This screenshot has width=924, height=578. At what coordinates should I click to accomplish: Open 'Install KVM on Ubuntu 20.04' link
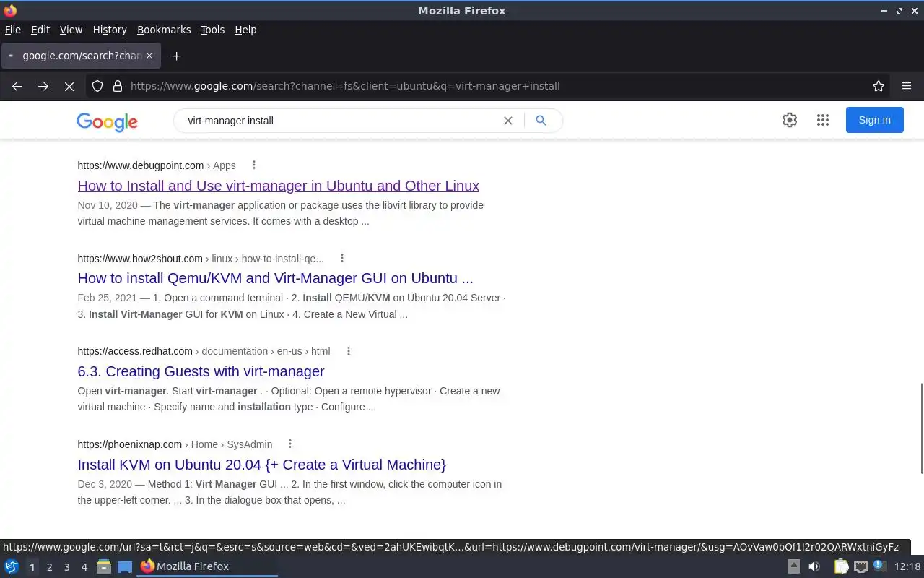(262, 465)
